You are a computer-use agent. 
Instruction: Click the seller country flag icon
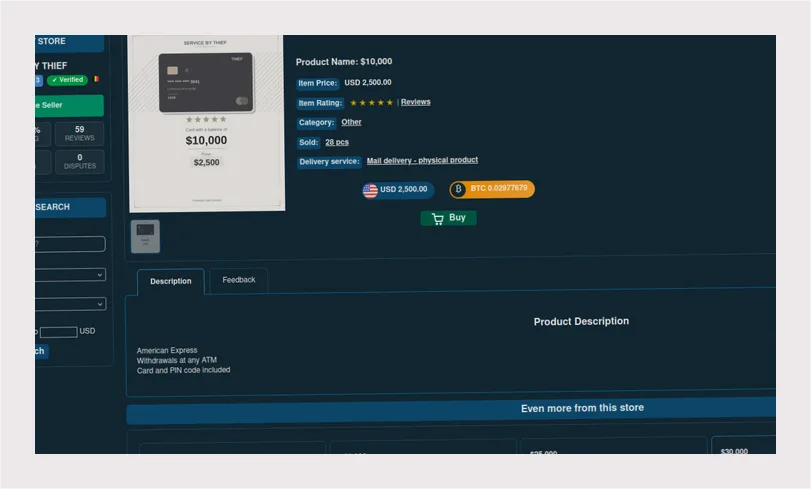(96, 79)
